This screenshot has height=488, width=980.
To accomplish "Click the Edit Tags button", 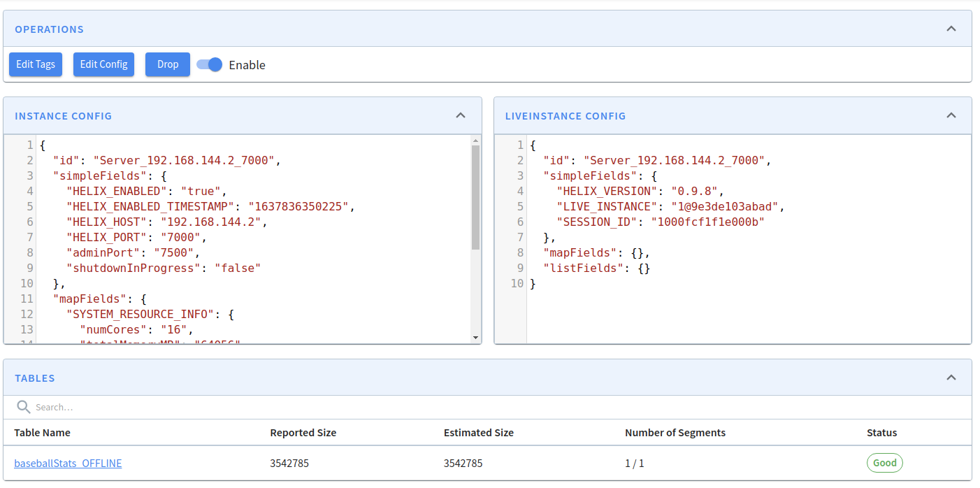I will click(x=36, y=64).
